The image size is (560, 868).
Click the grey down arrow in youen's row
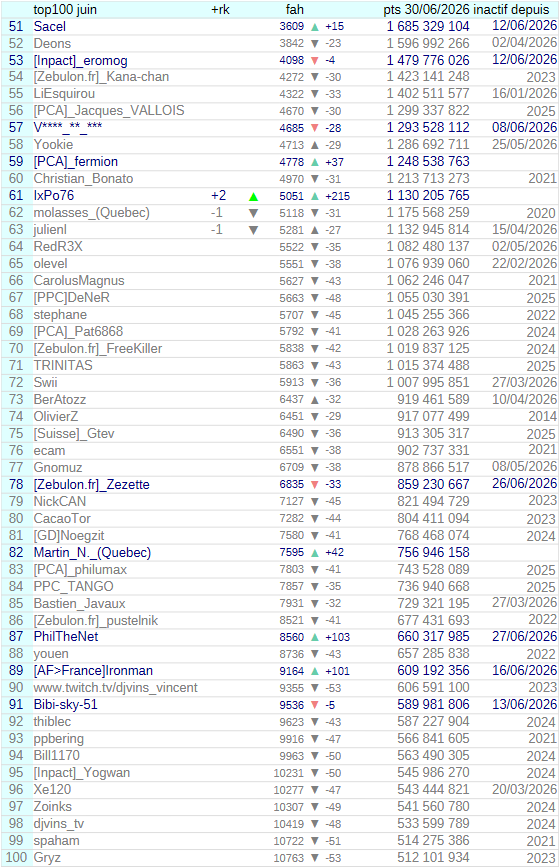315,654
